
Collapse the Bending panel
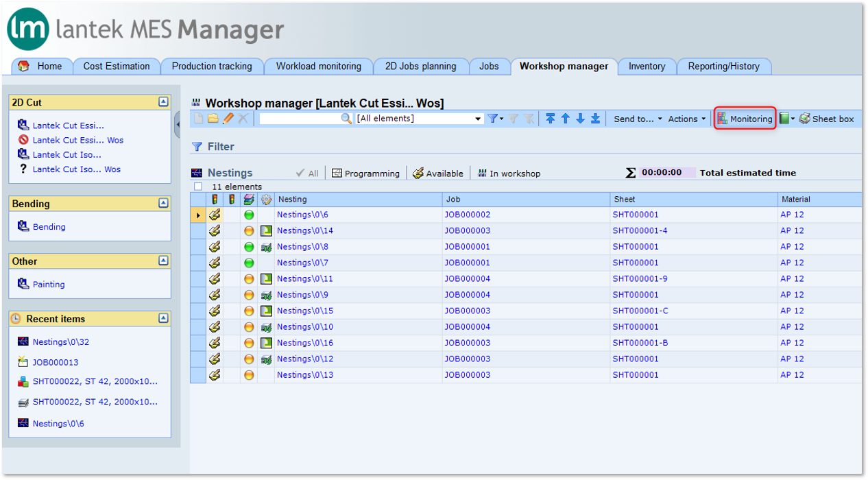coord(163,203)
